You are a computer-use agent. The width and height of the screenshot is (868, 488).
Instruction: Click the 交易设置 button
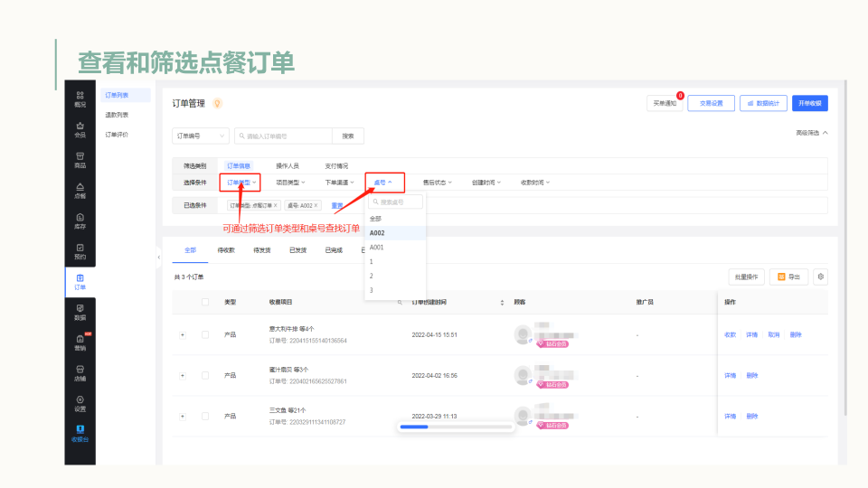(711, 103)
